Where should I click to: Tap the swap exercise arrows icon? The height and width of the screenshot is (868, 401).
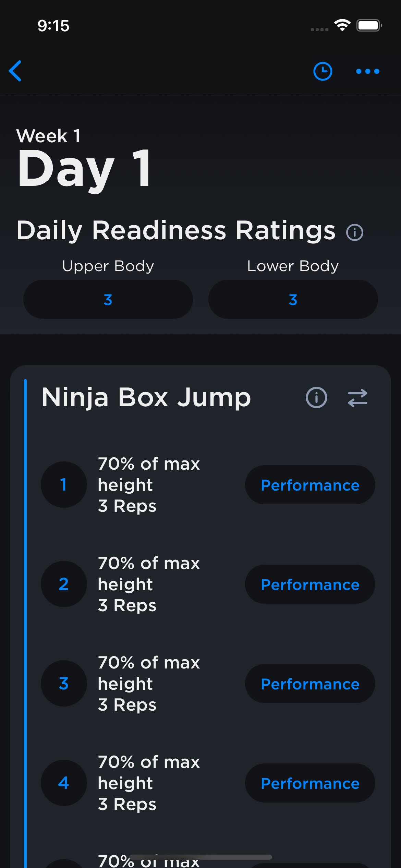(357, 398)
